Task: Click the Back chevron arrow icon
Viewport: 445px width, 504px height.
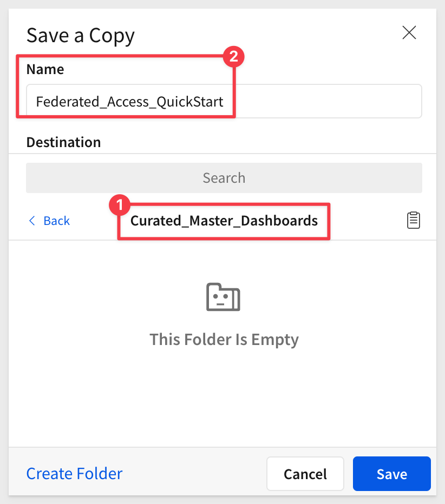Action: [31, 221]
